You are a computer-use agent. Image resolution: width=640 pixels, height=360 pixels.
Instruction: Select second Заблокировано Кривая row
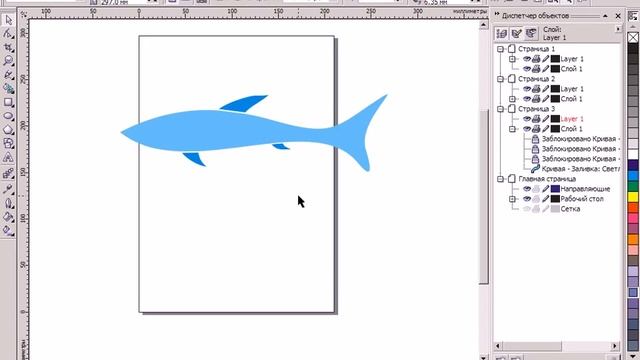(581, 149)
